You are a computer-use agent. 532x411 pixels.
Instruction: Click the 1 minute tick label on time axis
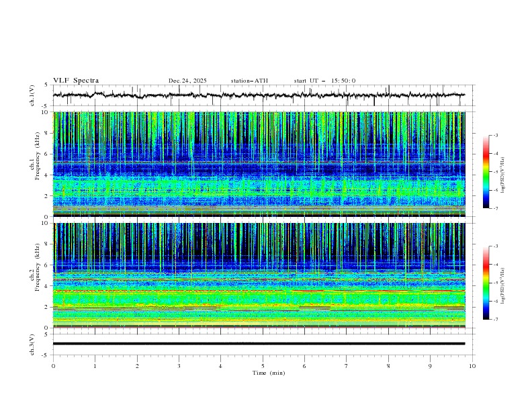tap(95, 366)
